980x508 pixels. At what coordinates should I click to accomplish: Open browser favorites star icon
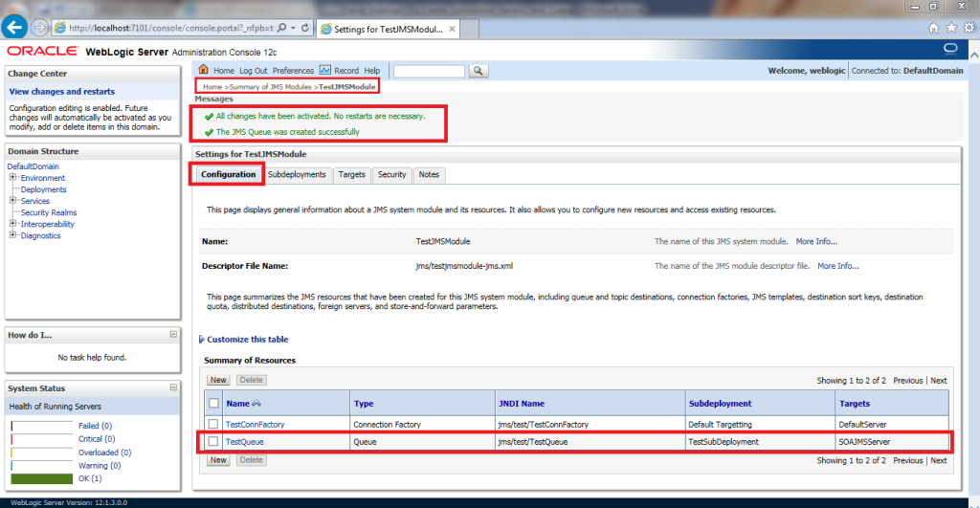point(952,29)
